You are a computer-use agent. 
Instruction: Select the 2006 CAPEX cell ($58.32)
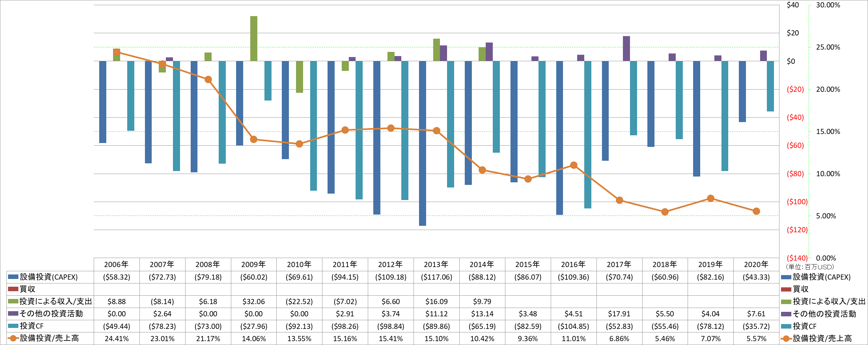[x=117, y=277]
